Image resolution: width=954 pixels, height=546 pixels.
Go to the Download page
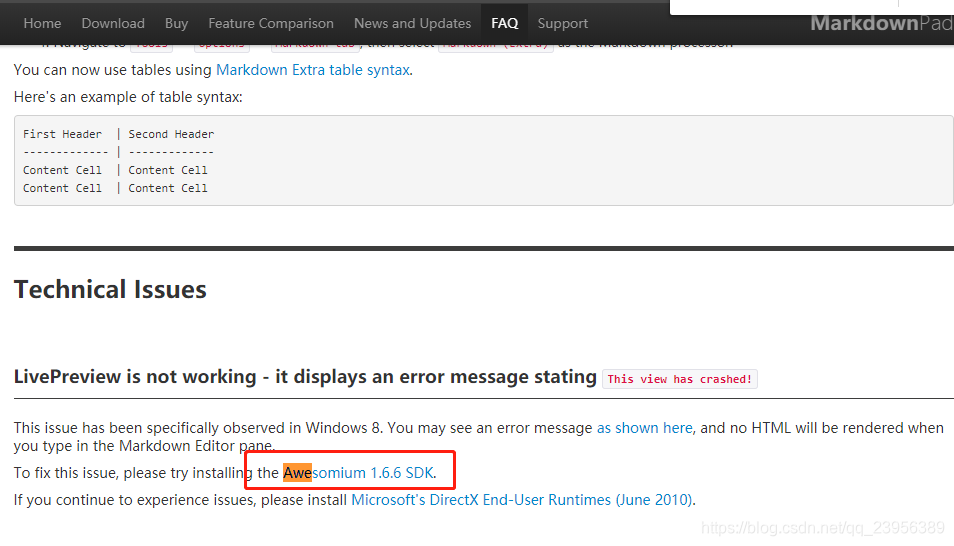tap(113, 23)
